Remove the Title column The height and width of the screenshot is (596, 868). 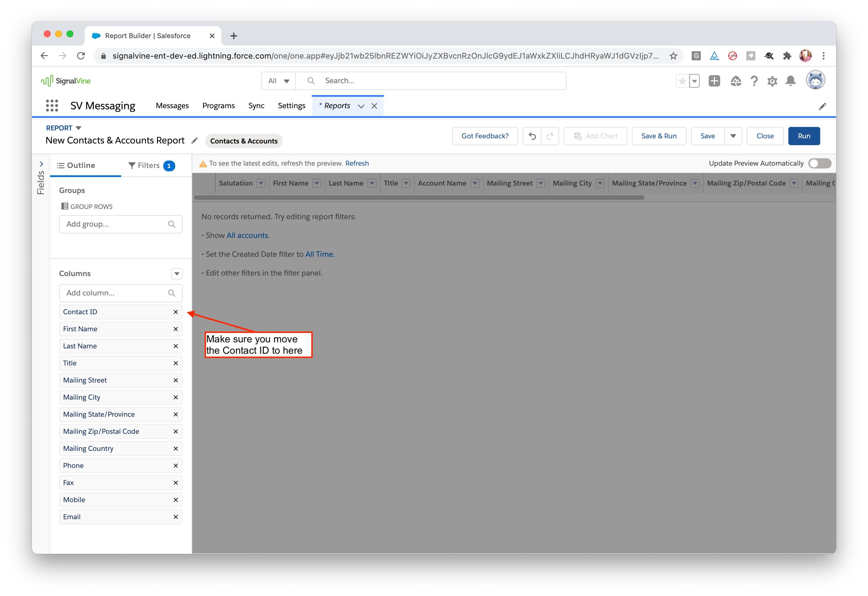[x=175, y=363]
